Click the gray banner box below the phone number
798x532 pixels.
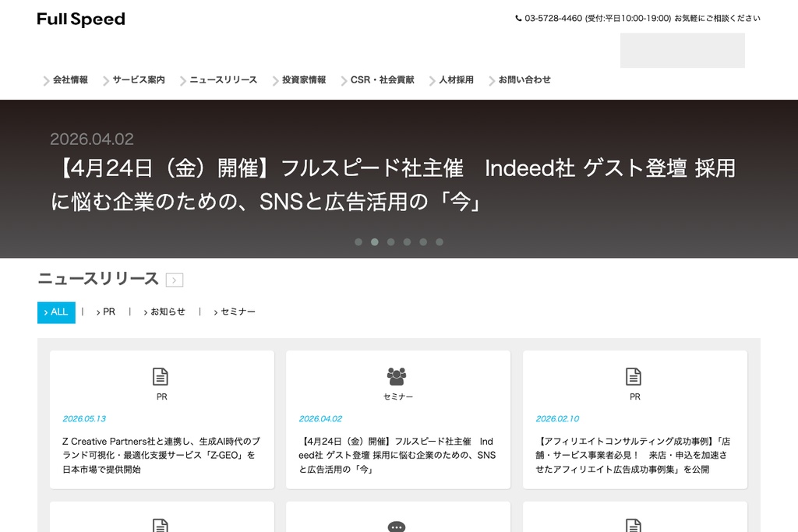tap(682, 51)
